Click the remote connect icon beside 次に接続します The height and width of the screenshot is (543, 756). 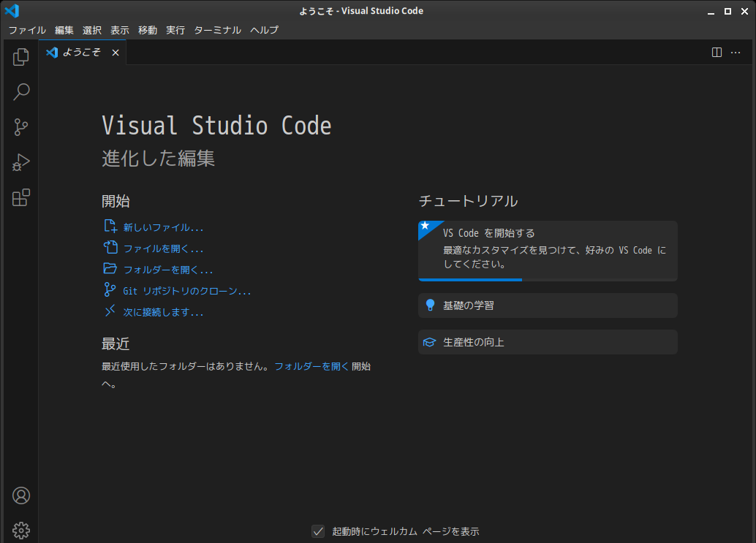(110, 311)
